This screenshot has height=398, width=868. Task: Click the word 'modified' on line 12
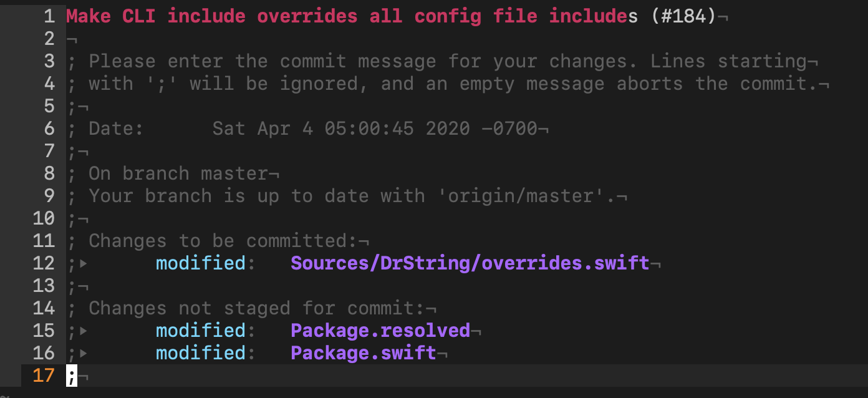pyautogui.click(x=201, y=263)
